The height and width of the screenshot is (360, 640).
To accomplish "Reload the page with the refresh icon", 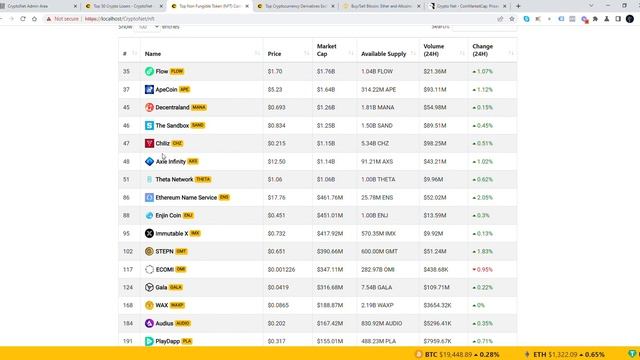I will point(23,19).
